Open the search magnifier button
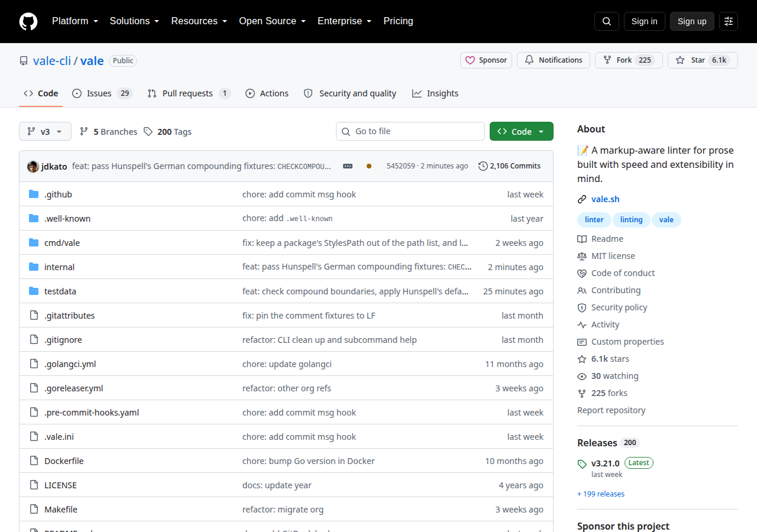Viewport: 757px width, 532px height. [607, 21]
